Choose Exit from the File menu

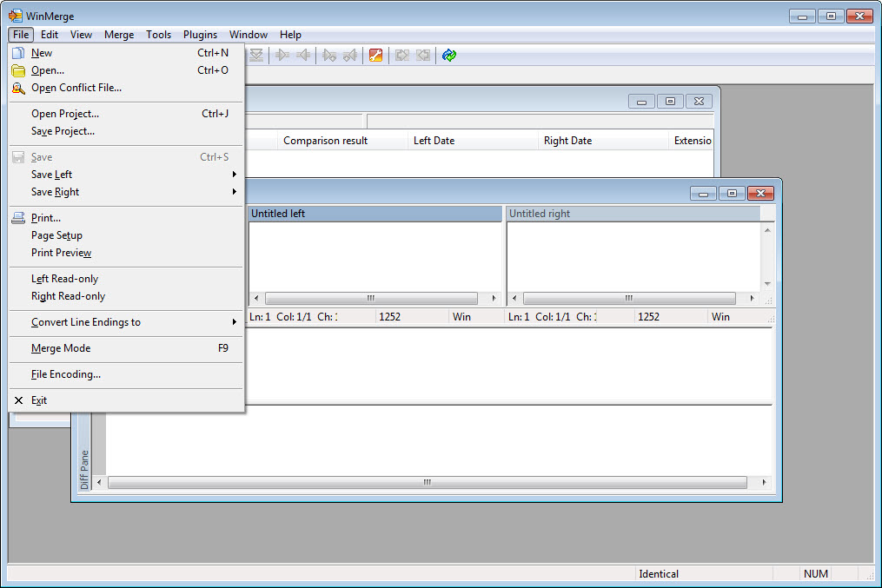tap(127, 400)
